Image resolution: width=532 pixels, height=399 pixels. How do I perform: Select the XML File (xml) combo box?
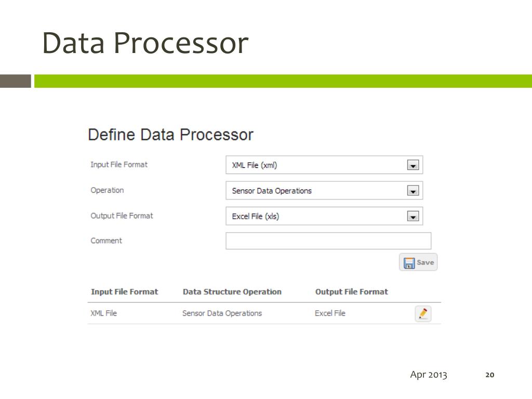324,165
